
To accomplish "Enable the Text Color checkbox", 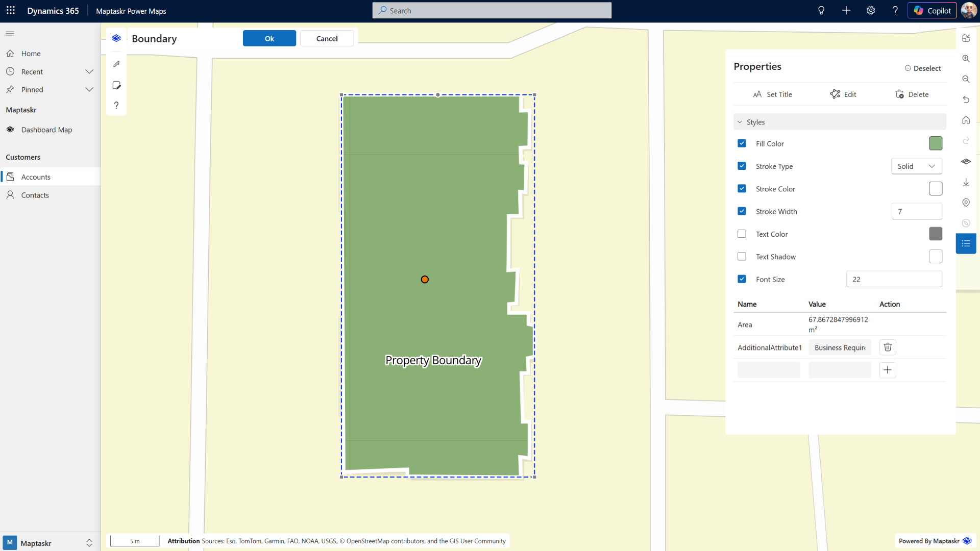I will [742, 234].
